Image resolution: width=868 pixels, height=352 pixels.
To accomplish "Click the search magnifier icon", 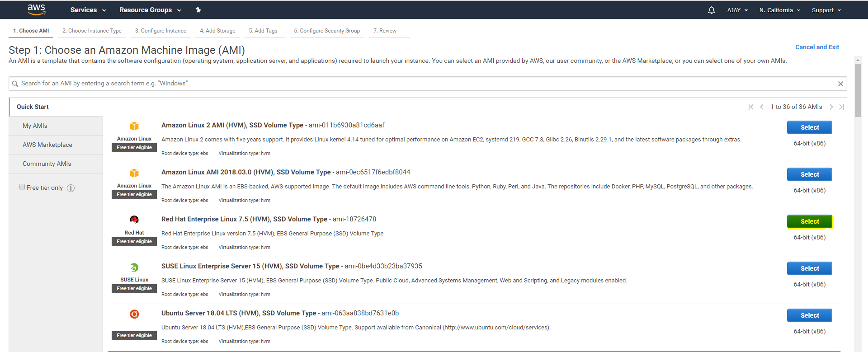I will [x=15, y=84].
